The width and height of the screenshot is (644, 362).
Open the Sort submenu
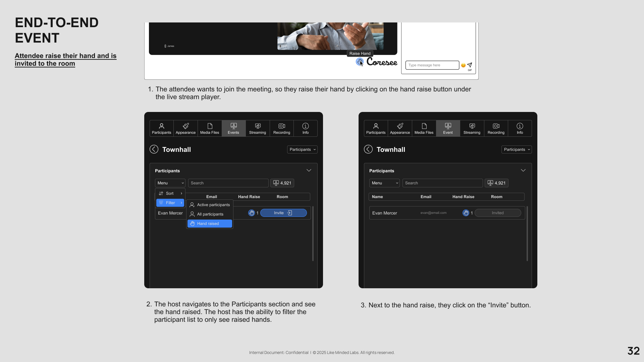(170, 193)
